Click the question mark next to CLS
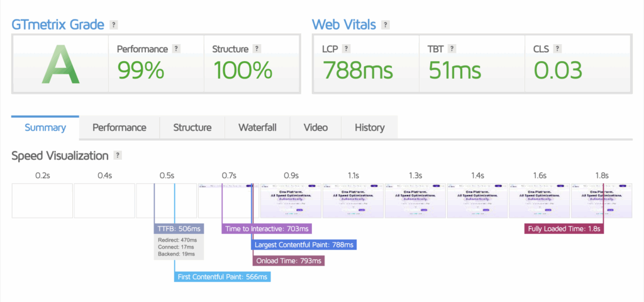Screen dimensions: 644x302 pyautogui.click(x=557, y=49)
